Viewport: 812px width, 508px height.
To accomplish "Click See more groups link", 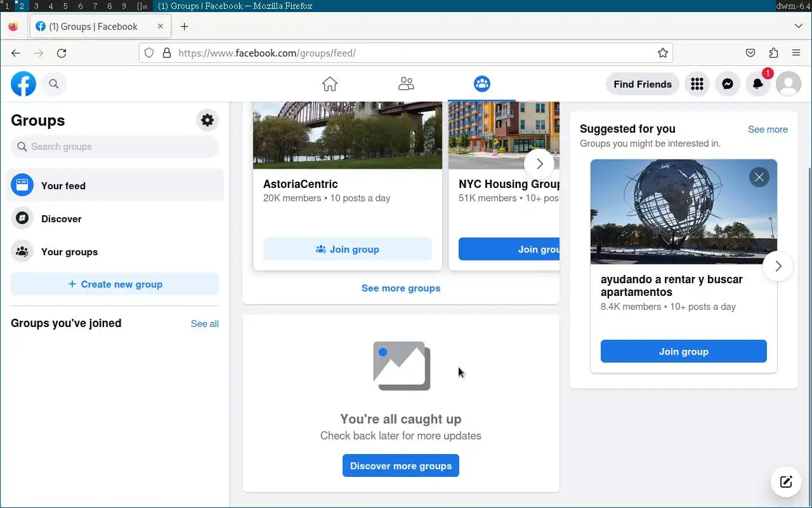I will pyautogui.click(x=401, y=288).
